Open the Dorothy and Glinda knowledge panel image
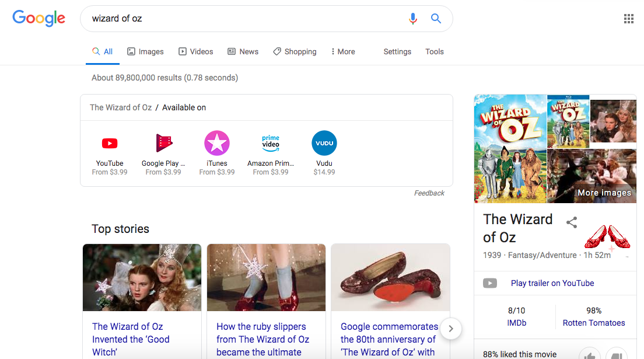644x359 pixels. pyautogui.click(x=613, y=121)
